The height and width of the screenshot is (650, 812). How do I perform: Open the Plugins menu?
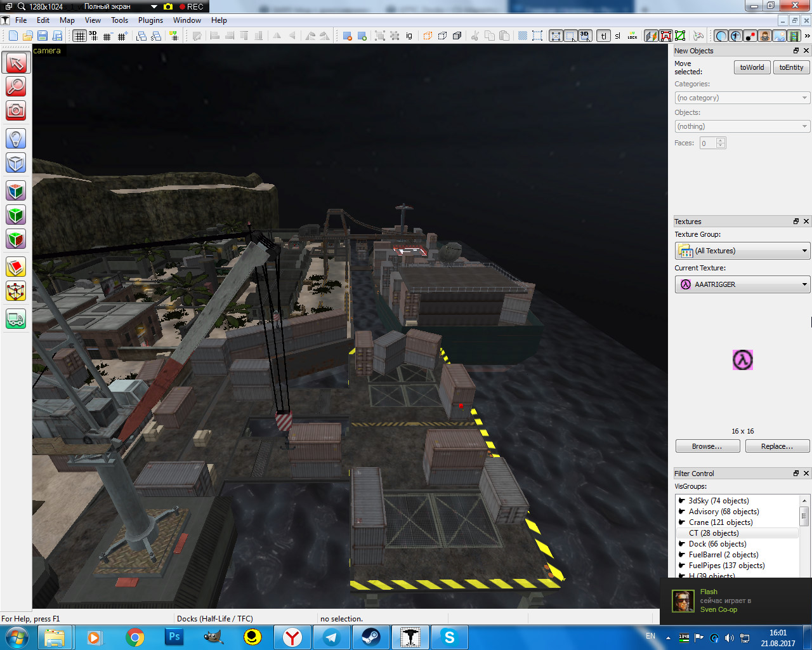(x=150, y=20)
